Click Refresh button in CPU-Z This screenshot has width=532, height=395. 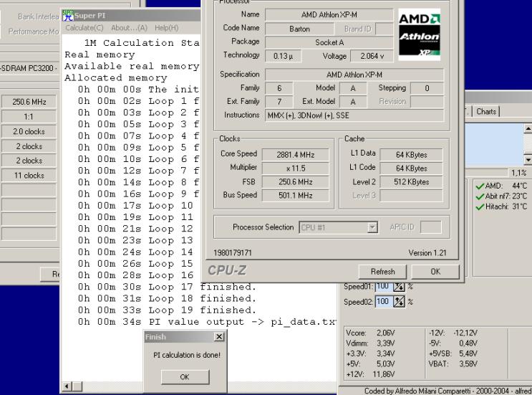382,272
